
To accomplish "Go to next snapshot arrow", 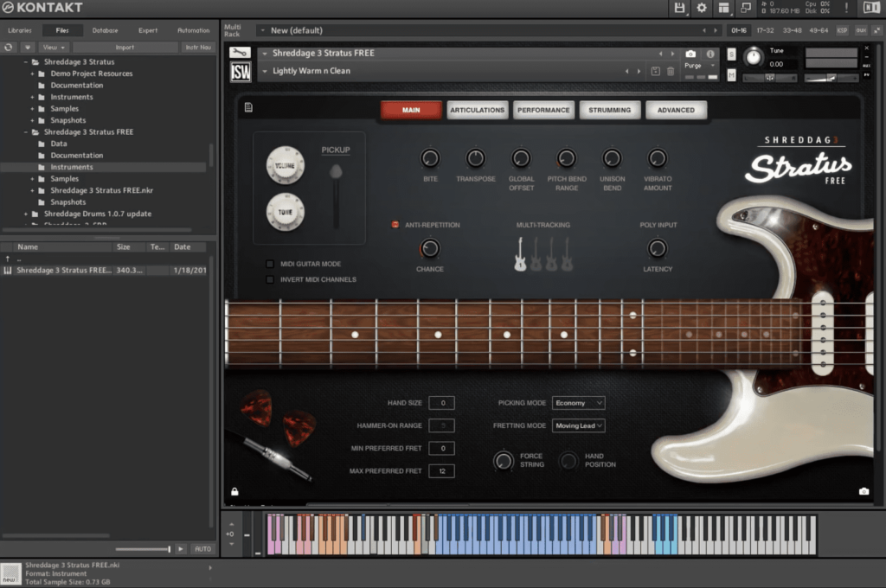I will (639, 71).
